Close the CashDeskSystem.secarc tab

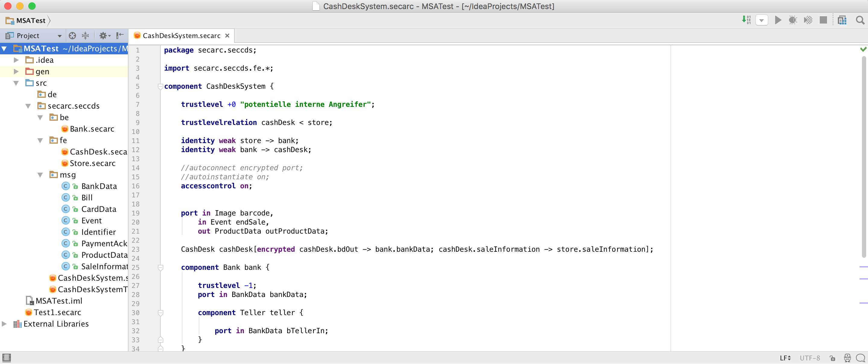click(227, 35)
